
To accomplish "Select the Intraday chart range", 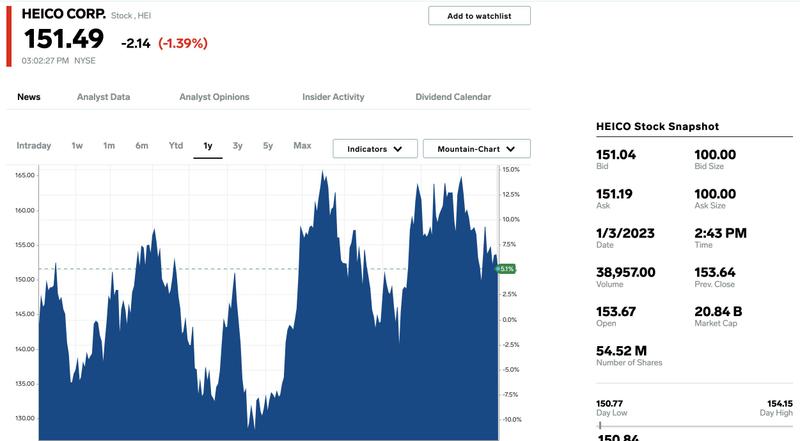I will 34,145.
